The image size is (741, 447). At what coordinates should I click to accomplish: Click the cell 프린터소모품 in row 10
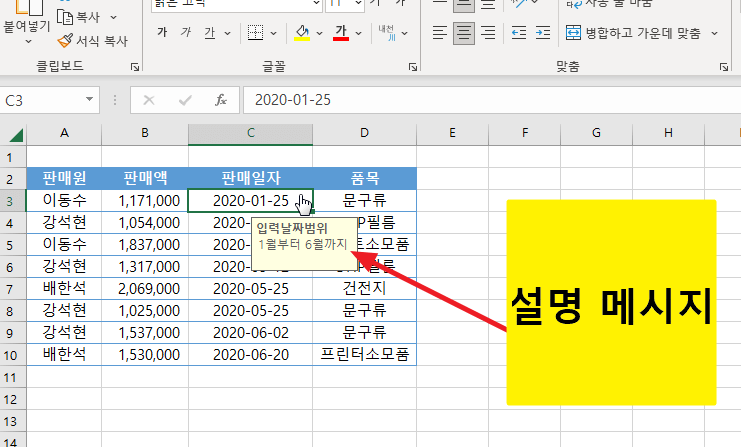point(364,355)
